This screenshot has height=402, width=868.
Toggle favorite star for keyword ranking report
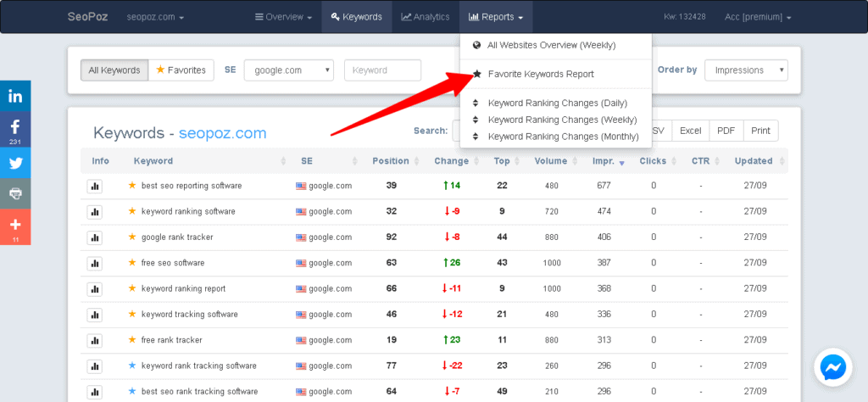131,288
